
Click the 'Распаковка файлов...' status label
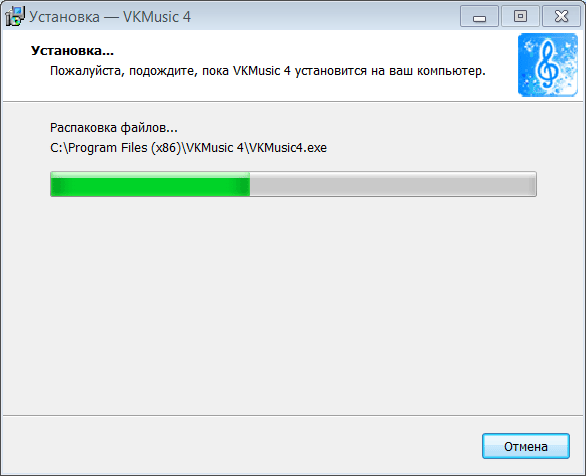(x=114, y=128)
